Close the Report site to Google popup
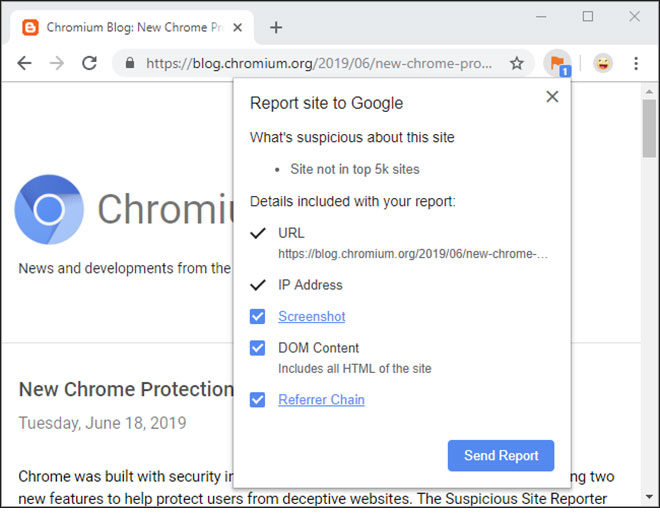Viewport: 660px width, 516px height. point(552,97)
